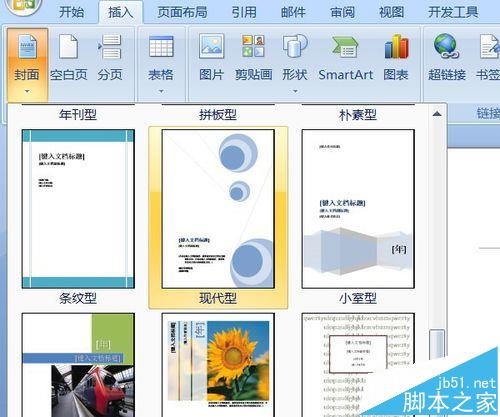Expand the 封面 dropdown arrow
Viewport: 500px width, 417px height.
[x=27, y=91]
